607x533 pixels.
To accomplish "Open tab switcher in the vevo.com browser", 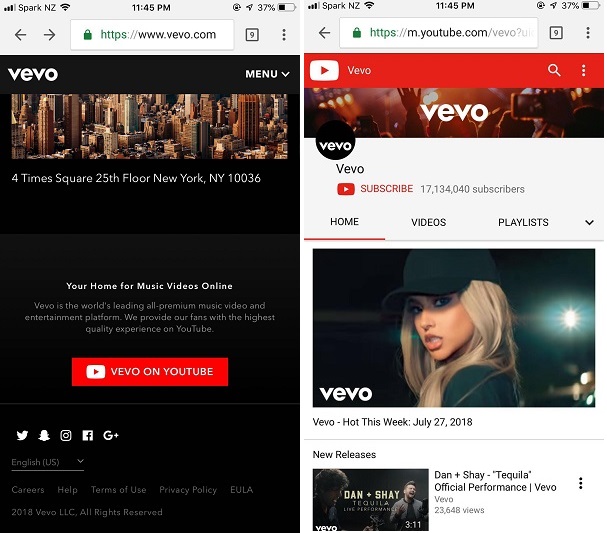I will (252, 35).
